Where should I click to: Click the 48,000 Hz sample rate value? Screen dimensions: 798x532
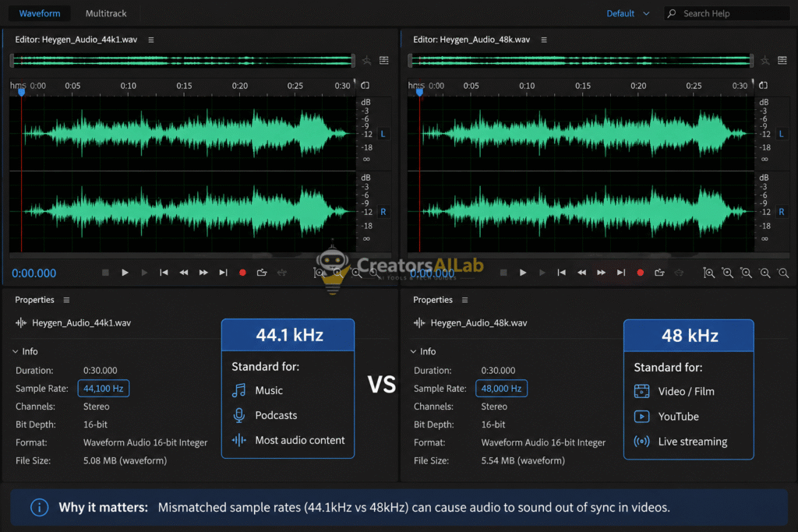pos(501,389)
